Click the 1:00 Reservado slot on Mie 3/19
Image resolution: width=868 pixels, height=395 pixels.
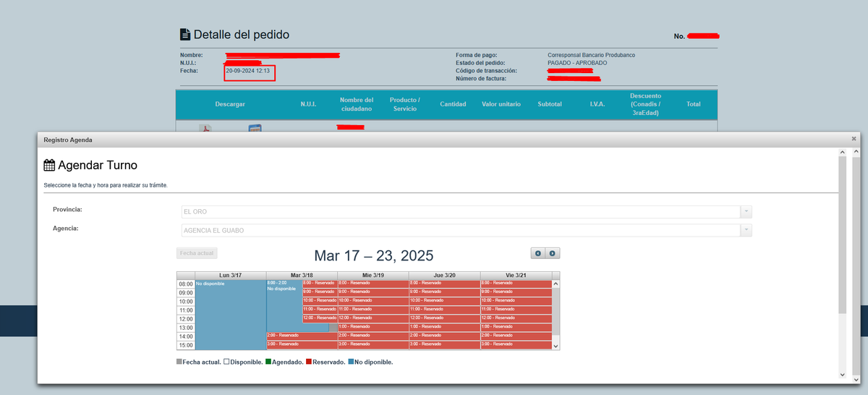373,327
